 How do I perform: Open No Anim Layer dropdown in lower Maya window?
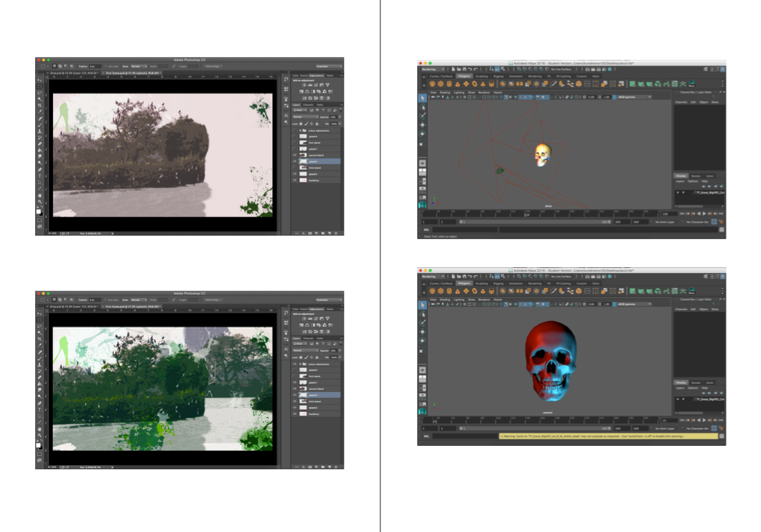(665, 429)
